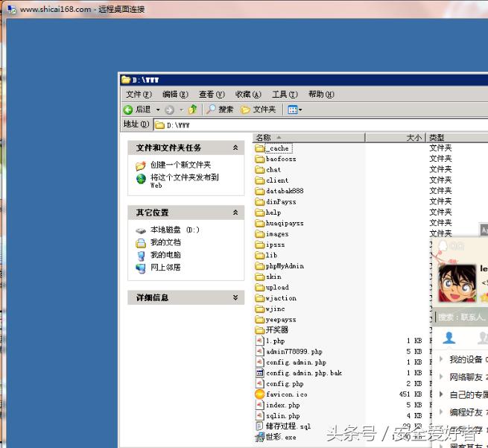Select the config.php file icon
Image resolution: width=488 pixels, height=448 pixels.
pos(259,384)
